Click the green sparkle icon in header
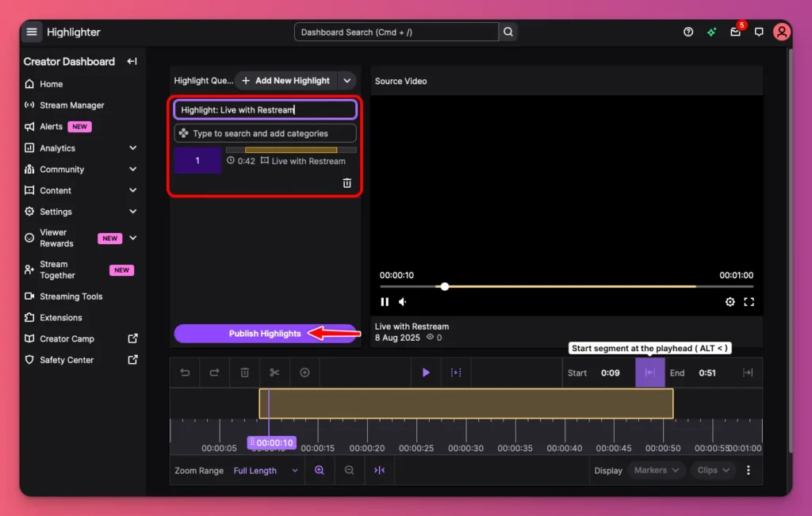The image size is (812, 516). click(711, 32)
